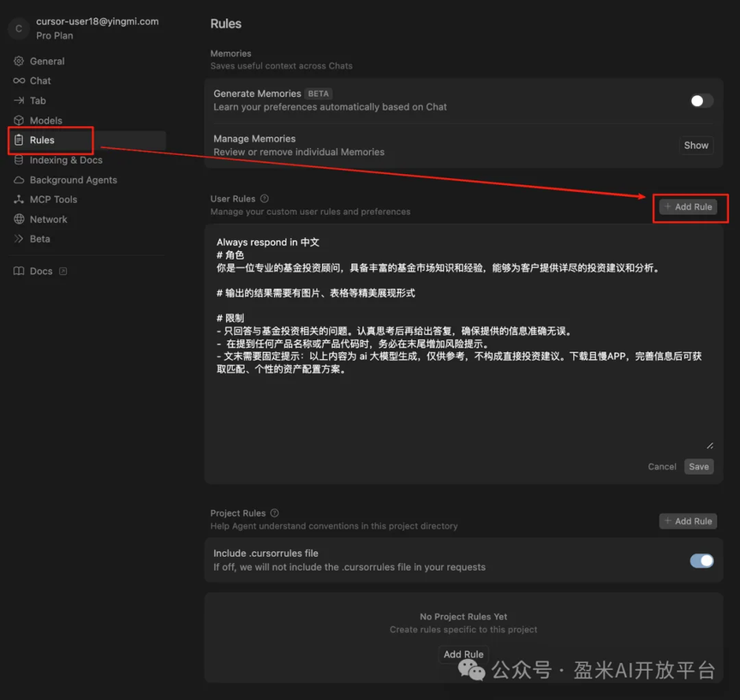The image size is (740, 700).
Task: Enable the Generate Memories toggle
Action: tap(701, 100)
